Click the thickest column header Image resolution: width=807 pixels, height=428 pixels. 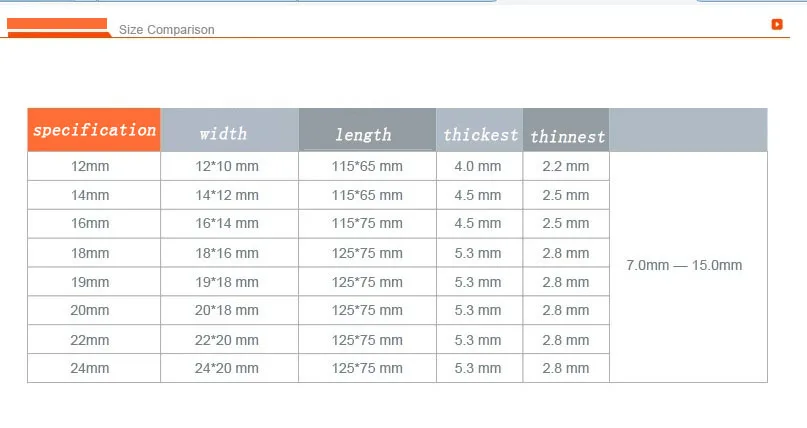[x=480, y=130]
